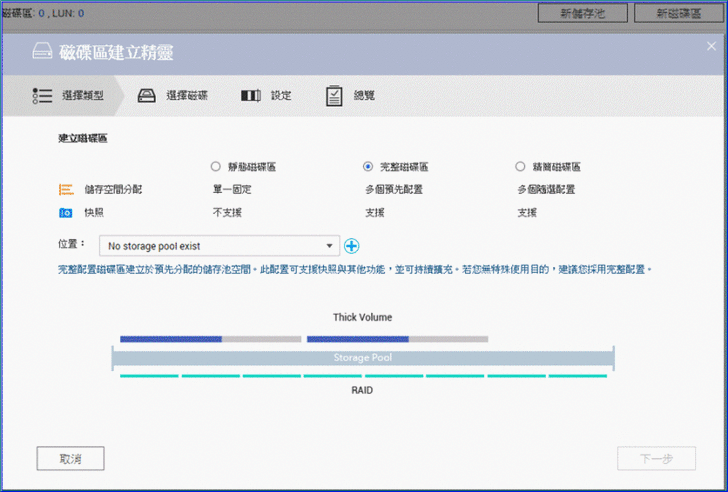Click the drive icon of the 選擇磁碟 step
Image resolution: width=728 pixels, height=492 pixels.
coord(147,96)
